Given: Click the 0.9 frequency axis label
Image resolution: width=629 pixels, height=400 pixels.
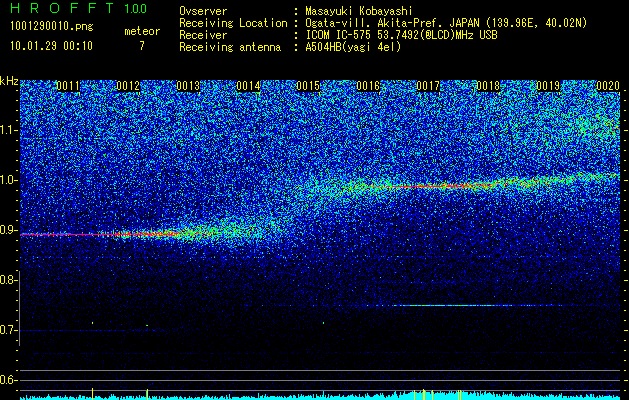Looking at the screenshot, I should tap(8, 230).
